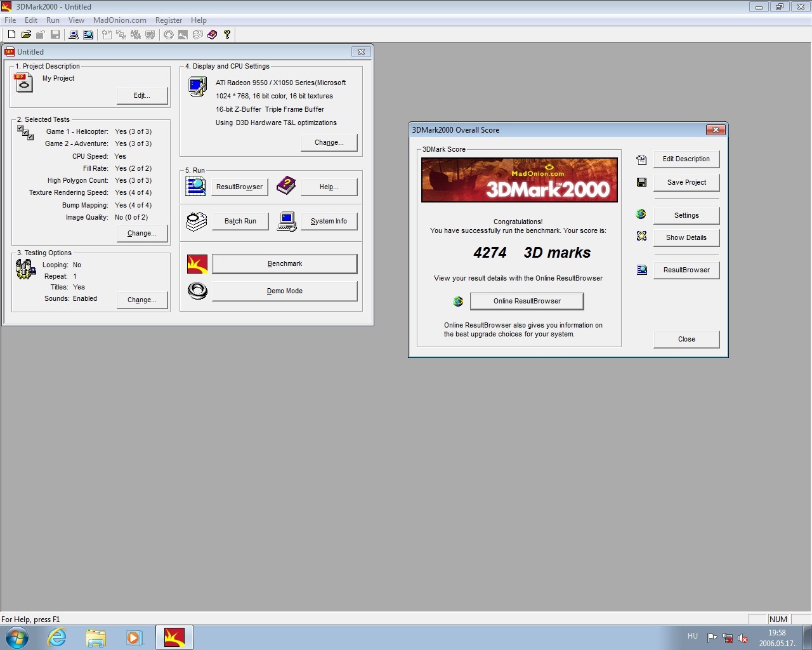The height and width of the screenshot is (650, 812).
Task: Click the icon beside Show Details button
Action: point(641,236)
